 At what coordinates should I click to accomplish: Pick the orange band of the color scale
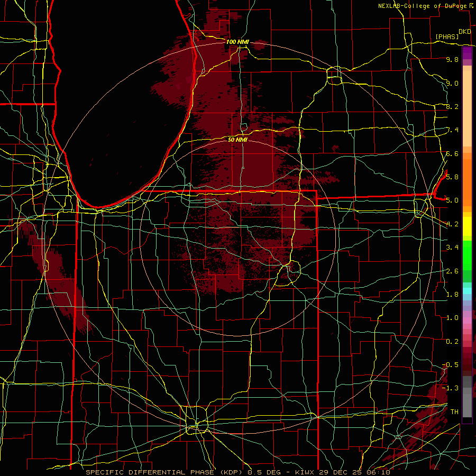pos(467,182)
